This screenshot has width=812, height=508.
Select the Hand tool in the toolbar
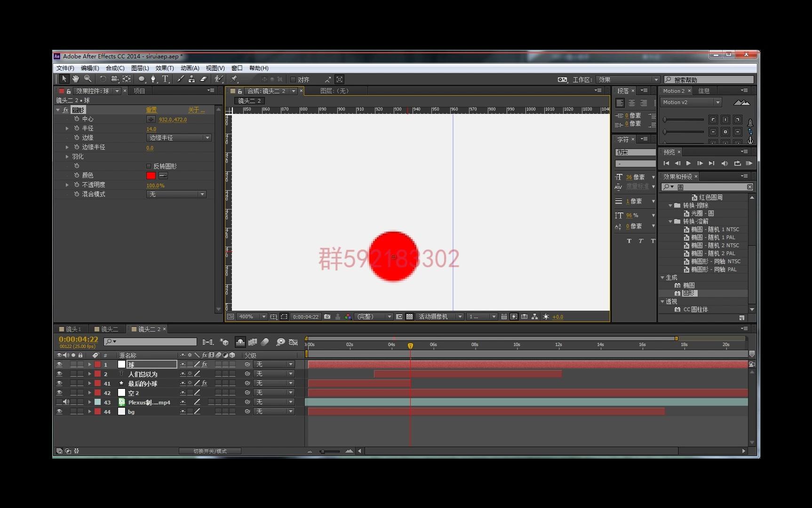76,80
